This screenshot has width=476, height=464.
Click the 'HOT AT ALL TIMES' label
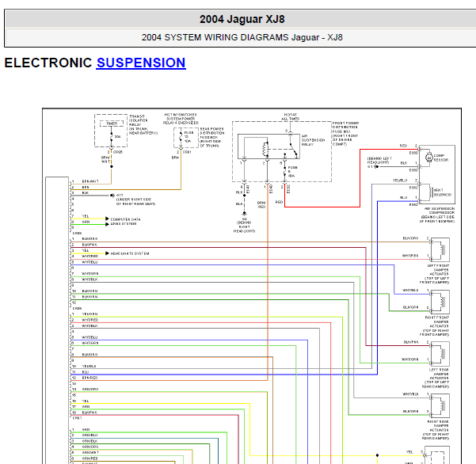point(290,117)
